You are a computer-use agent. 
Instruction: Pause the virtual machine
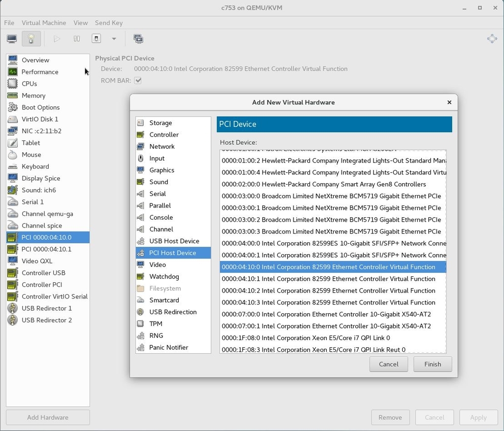click(76, 39)
